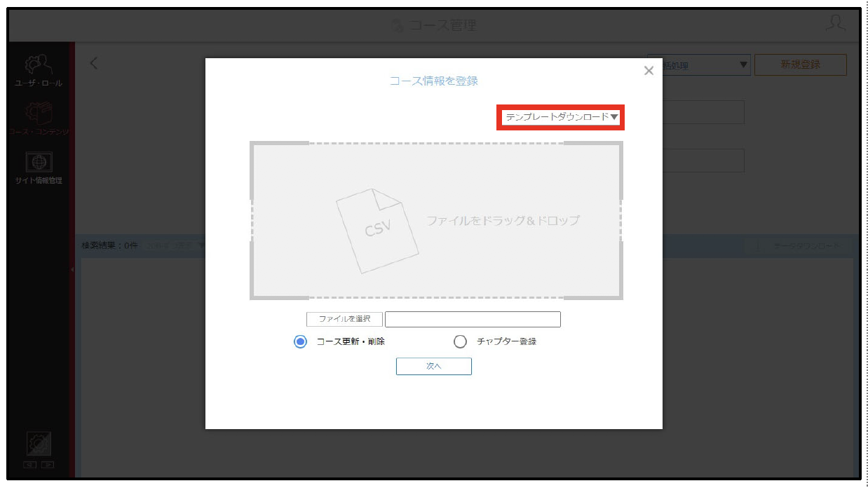Open the 一括処理 dropdown behind the dialog

point(707,65)
